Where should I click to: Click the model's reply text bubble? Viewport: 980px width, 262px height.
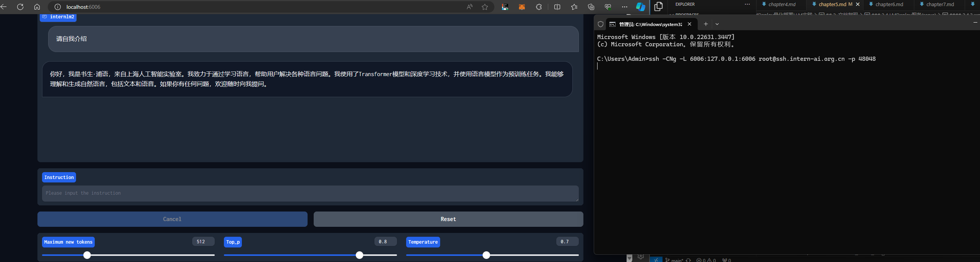(x=307, y=79)
